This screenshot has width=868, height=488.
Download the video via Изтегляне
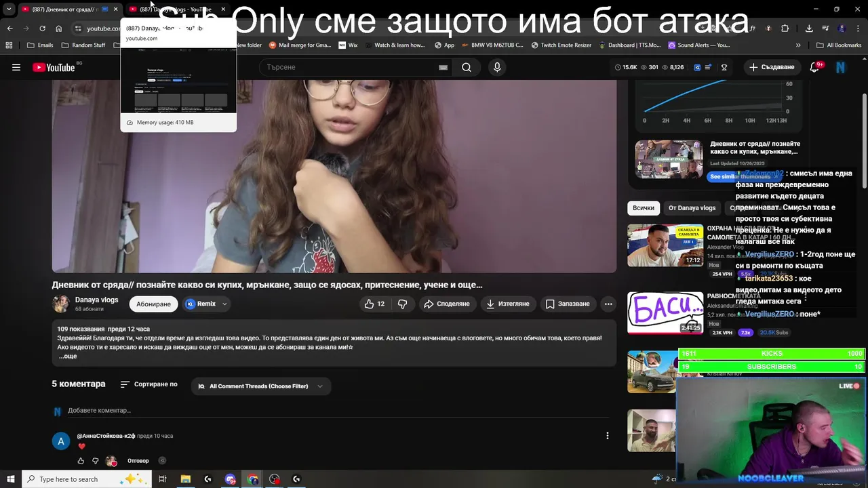click(x=507, y=304)
